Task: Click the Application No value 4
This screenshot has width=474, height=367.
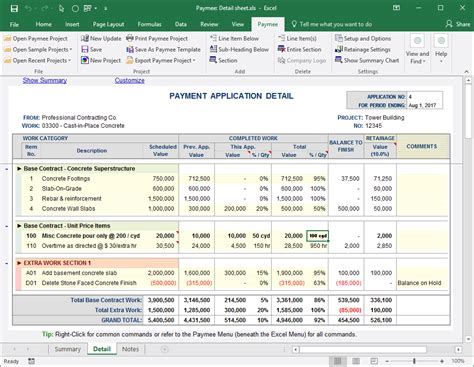Action: [x=425, y=97]
